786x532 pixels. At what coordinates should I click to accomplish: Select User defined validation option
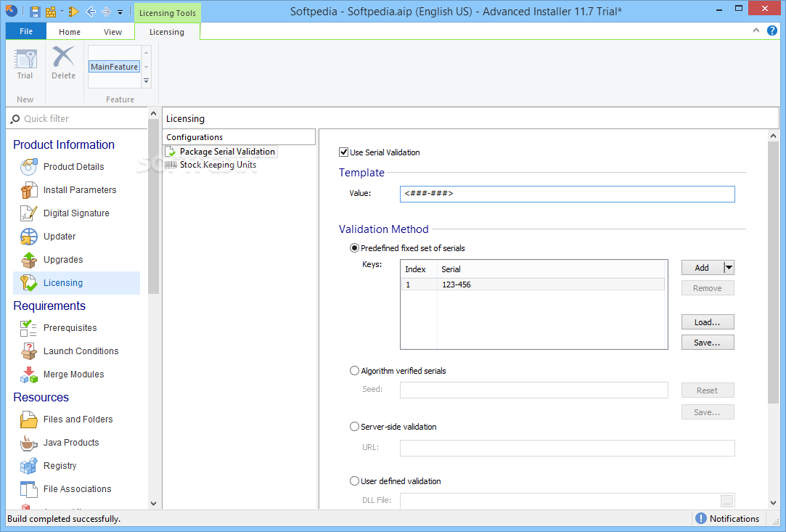pos(354,481)
